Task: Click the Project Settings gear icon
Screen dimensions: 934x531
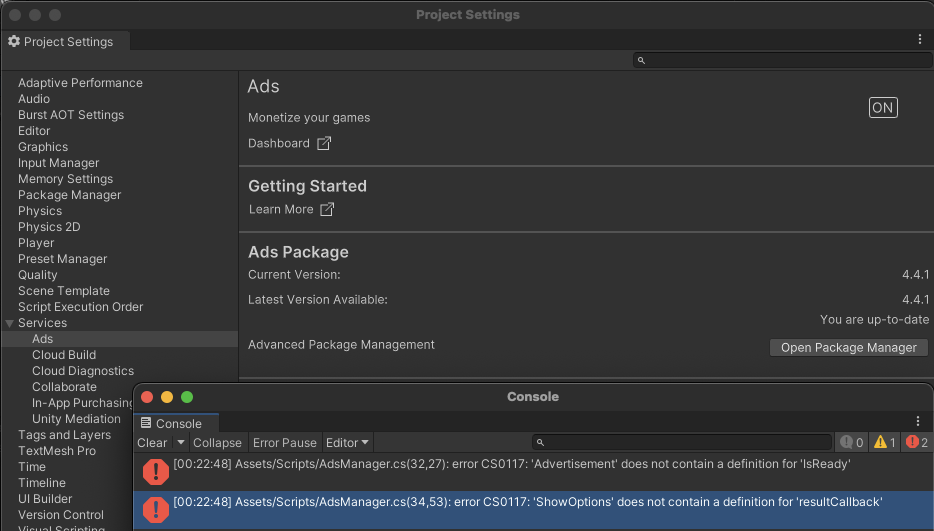Action: tap(14, 41)
